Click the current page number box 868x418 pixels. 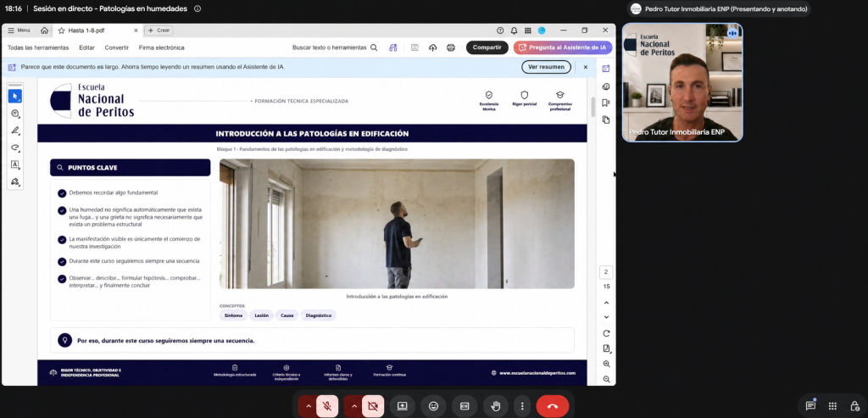[605, 272]
